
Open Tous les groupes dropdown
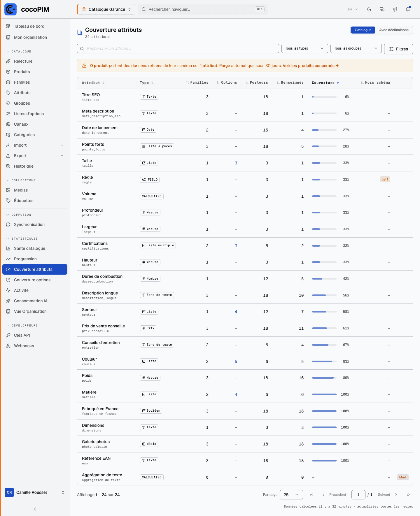point(356,48)
